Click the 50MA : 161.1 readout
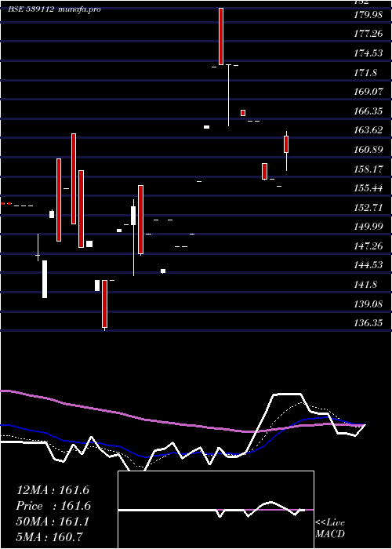Image resolution: width=392 pixels, height=549 pixels. [x=53, y=522]
